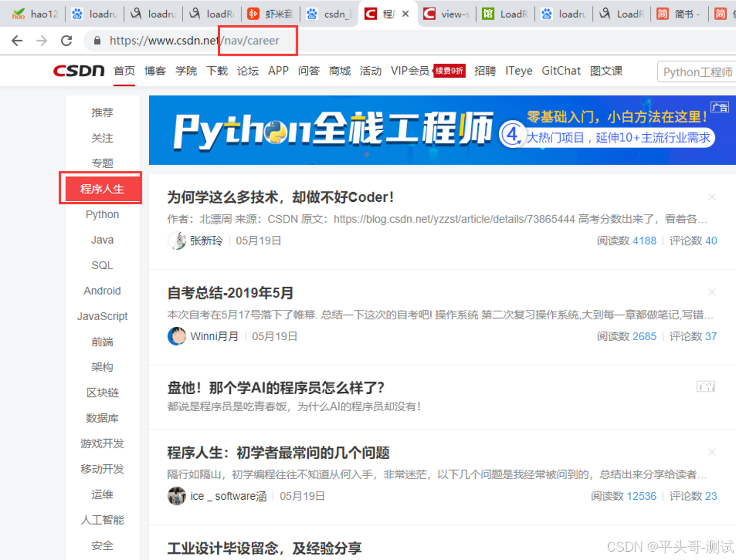Dismiss the 自考总结-2019年5月 article card

(x=712, y=292)
